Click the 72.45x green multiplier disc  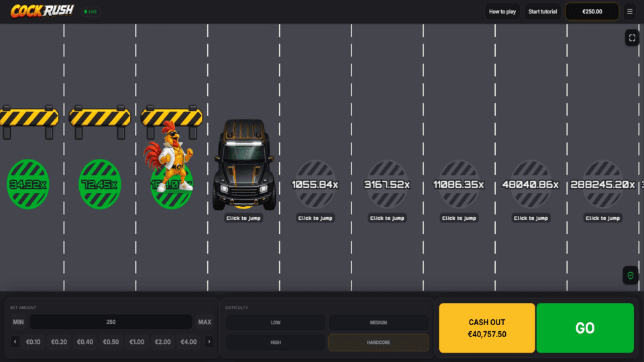(x=100, y=184)
